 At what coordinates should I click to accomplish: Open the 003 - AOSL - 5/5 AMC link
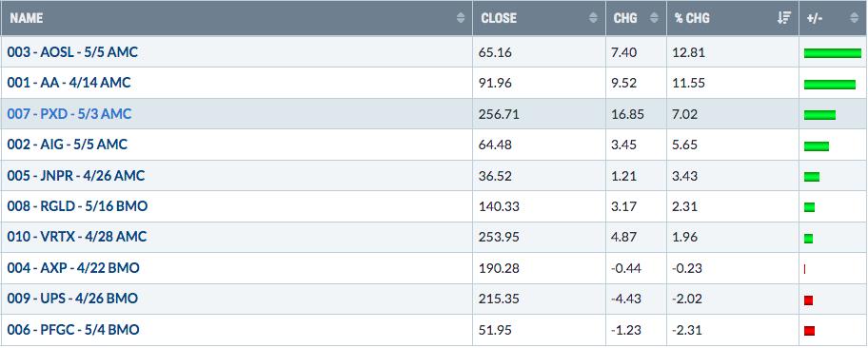pos(72,52)
